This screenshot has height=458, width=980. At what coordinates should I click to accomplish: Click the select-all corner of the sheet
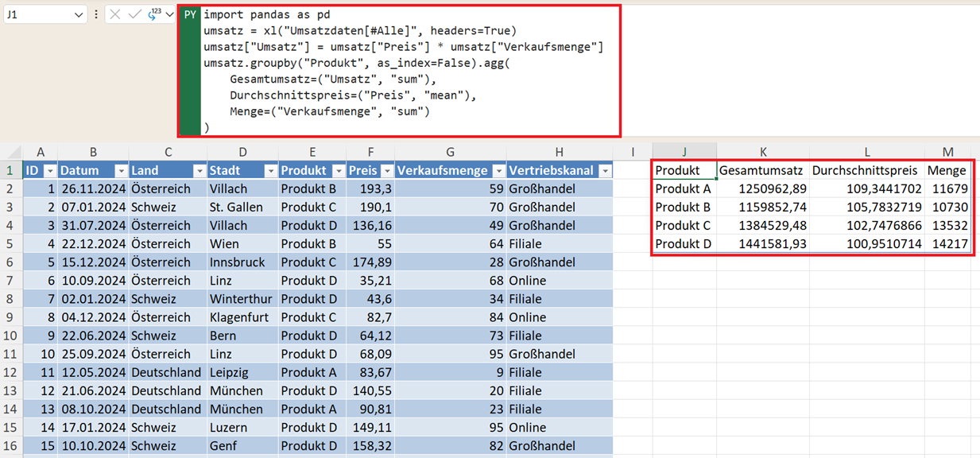coord(11,152)
